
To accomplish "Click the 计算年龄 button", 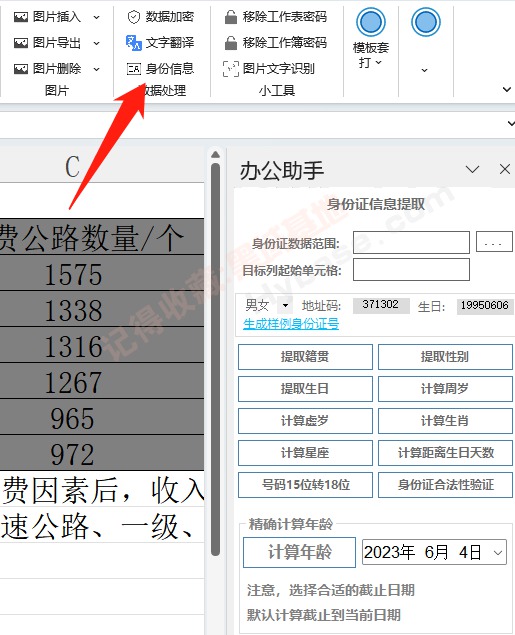I will [x=300, y=552].
